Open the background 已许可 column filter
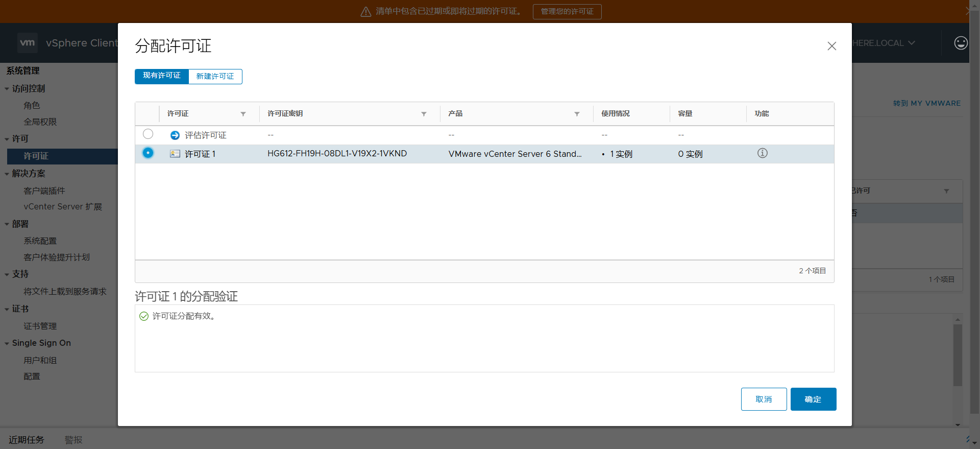Image resolution: width=980 pixels, height=449 pixels. 946,191
